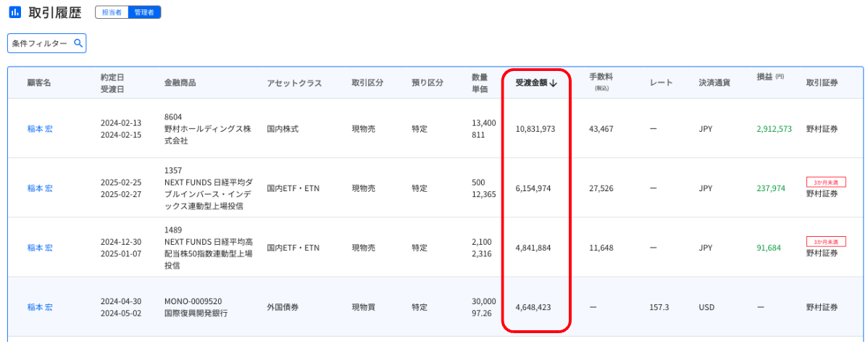This screenshot has width=868, height=344.
Task: Select product 8604 野村ホールディングス株式会社
Action: pyautogui.click(x=208, y=129)
